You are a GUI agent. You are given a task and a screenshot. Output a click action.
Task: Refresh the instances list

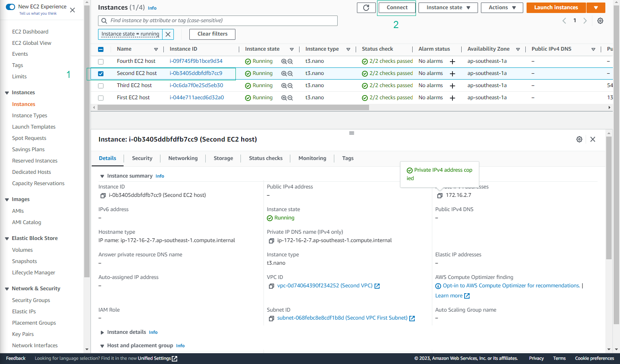point(366,8)
